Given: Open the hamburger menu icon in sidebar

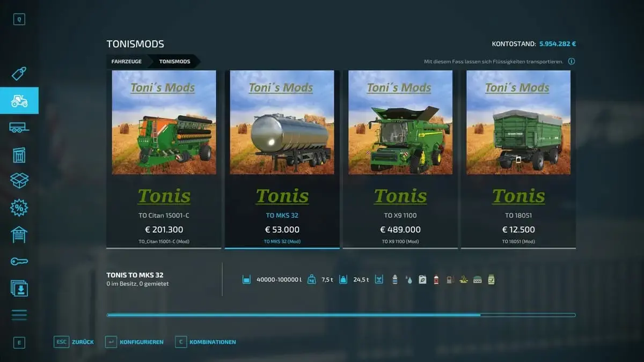Looking at the screenshot, I should tap(19, 315).
